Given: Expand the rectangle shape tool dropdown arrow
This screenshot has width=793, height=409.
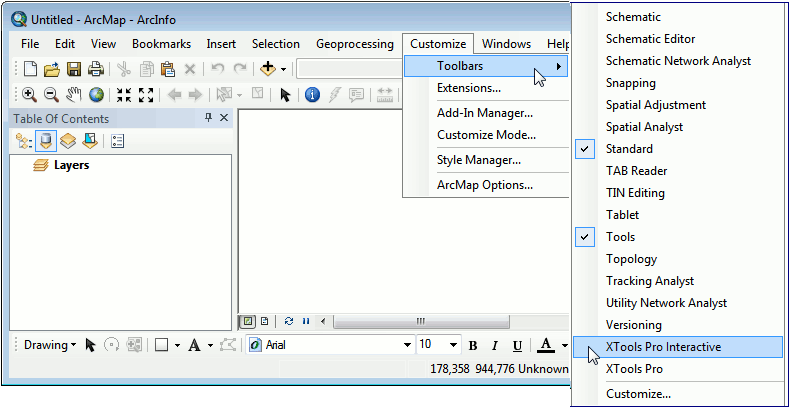Looking at the screenshot, I should tap(177, 346).
